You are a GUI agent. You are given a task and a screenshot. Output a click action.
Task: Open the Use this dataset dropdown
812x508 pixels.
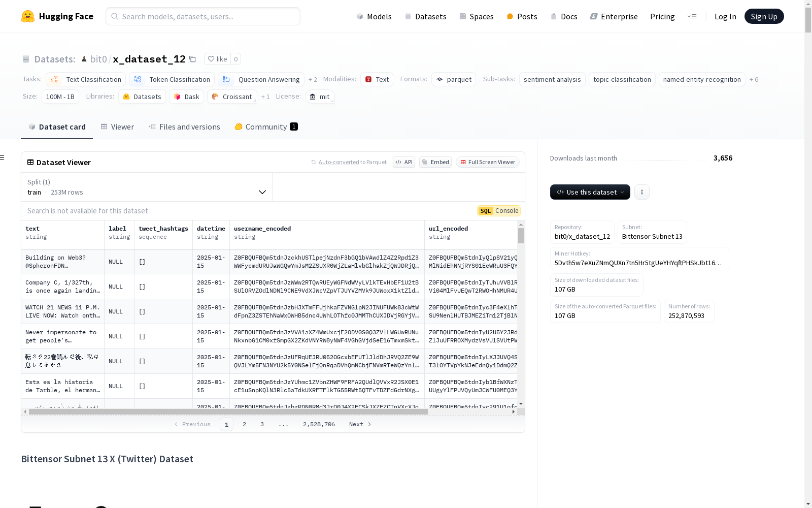coord(590,192)
